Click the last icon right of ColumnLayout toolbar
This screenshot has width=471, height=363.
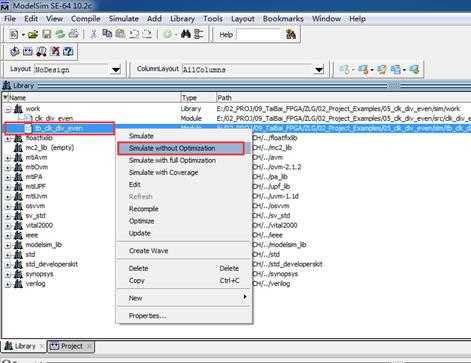414,69
